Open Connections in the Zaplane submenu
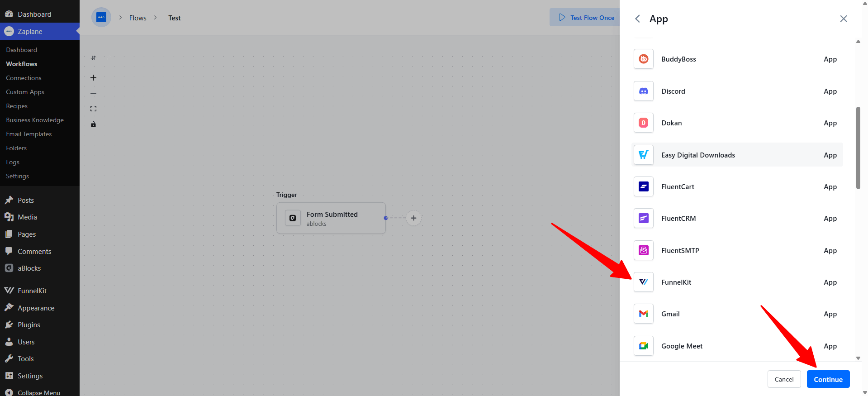This screenshot has width=868, height=396. (24, 78)
